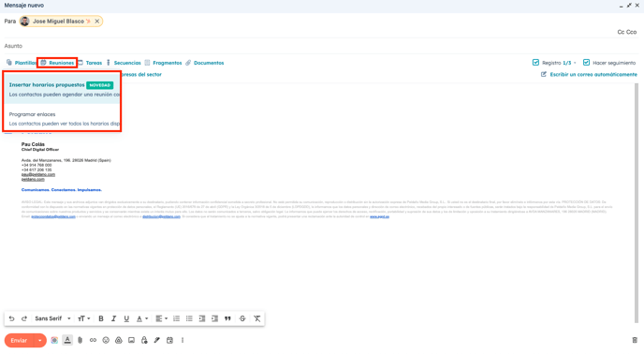Viewport: 644px width, 354px height.
Task: Insert a numbered list
Action: (177, 318)
